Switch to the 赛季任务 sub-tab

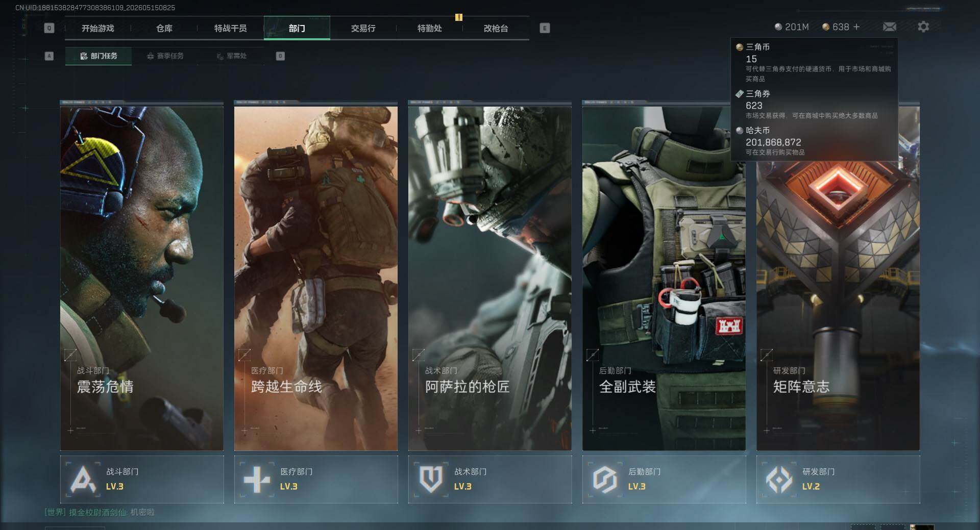pos(165,56)
